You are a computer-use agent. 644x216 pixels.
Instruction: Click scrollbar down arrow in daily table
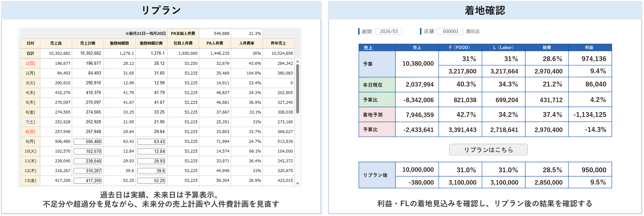[x=298, y=183]
